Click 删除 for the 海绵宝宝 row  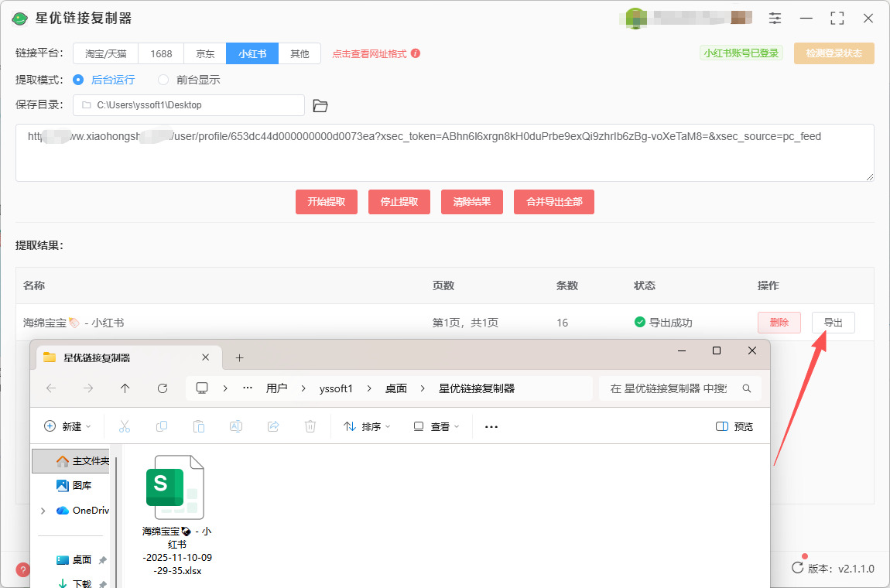tap(779, 323)
